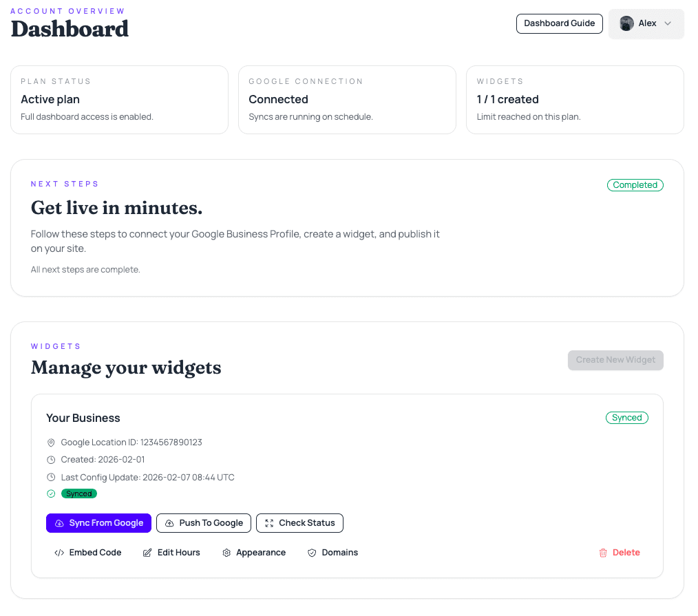Click the expand-arrows icon on Check Status button
This screenshot has width=698, height=616.
point(268,523)
